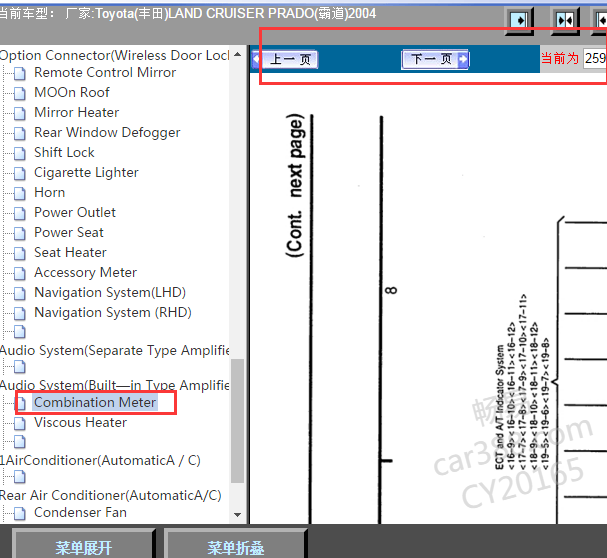Click the current page number field
This screenshot has height=558, width=607.
coord(595,58)
